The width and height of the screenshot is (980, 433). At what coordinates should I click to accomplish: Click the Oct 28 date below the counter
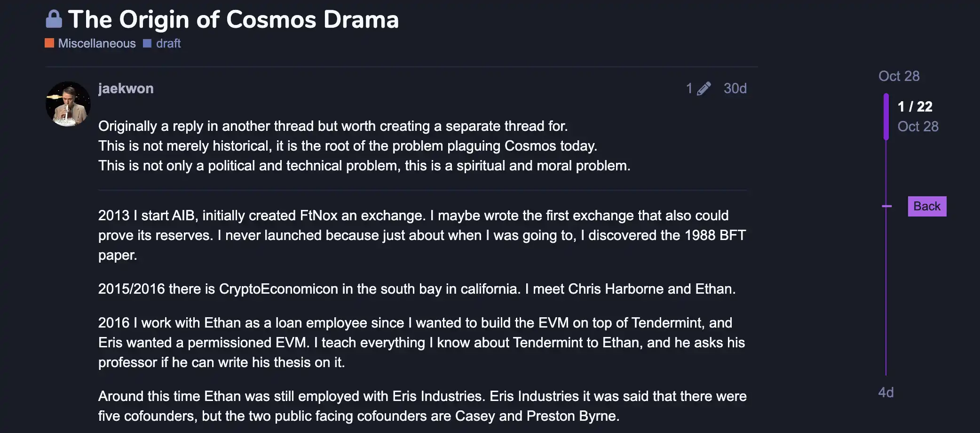[917, 127]
